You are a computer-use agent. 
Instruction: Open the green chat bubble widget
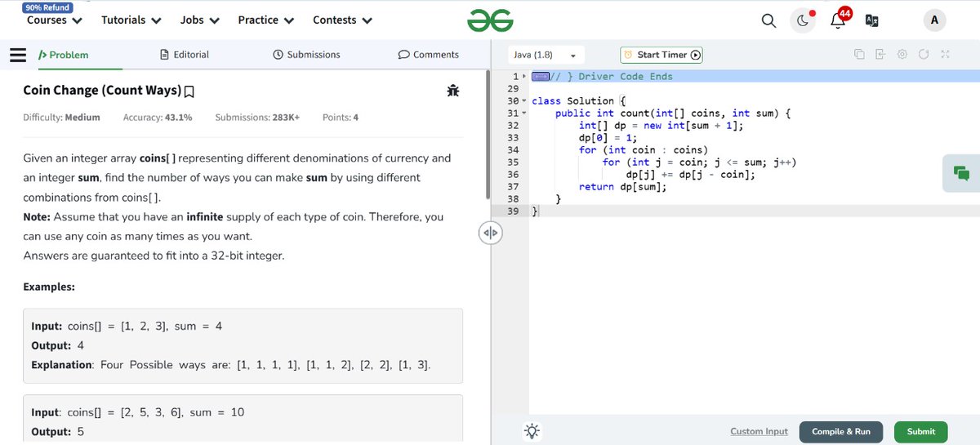pyautogui.click(x=961, y=172)
